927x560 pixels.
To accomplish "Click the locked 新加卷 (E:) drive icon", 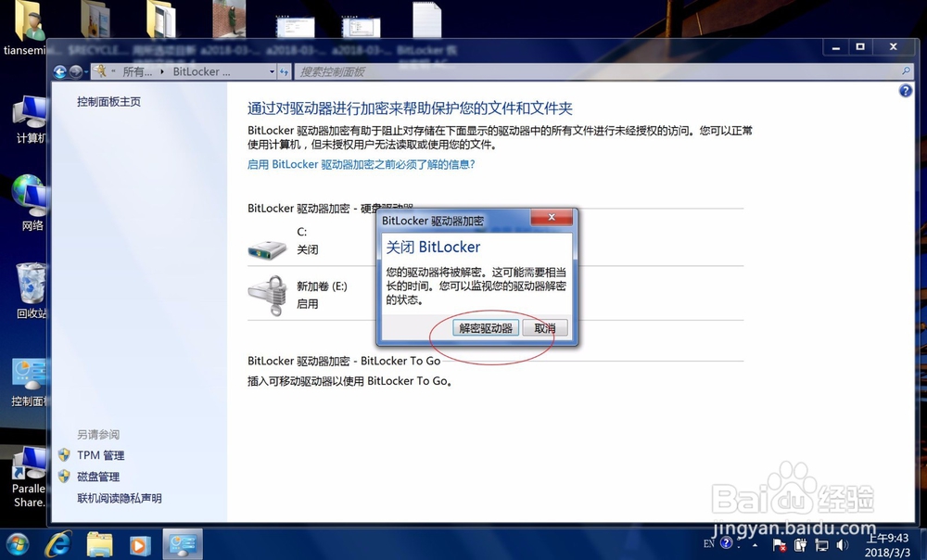I will 268,295.
